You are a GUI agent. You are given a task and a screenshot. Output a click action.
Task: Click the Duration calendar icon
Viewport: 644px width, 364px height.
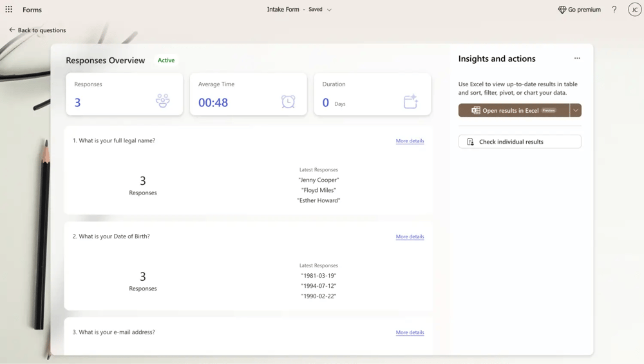pos(410,101)
